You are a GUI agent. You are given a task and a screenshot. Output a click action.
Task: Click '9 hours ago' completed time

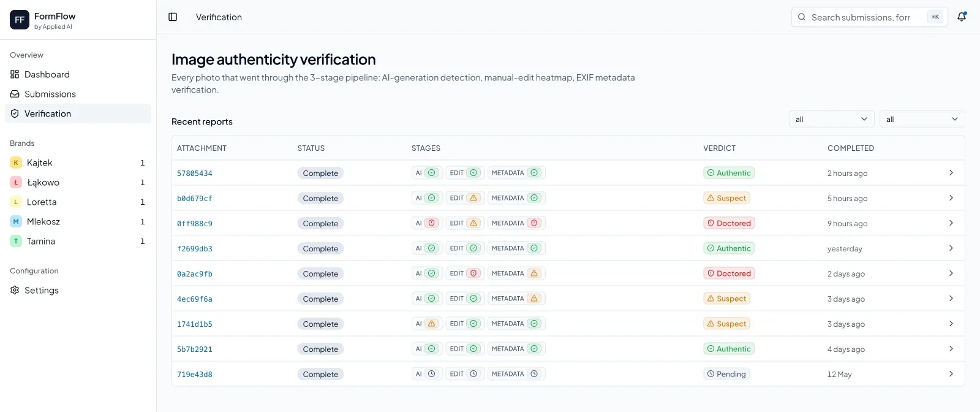tap(848, 224)
